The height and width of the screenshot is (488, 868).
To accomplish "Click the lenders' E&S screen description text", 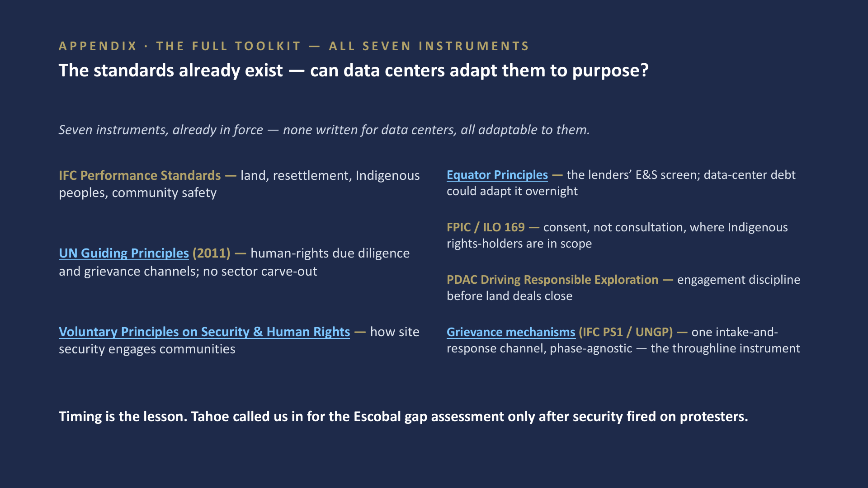I will click(x=621, y=183).
